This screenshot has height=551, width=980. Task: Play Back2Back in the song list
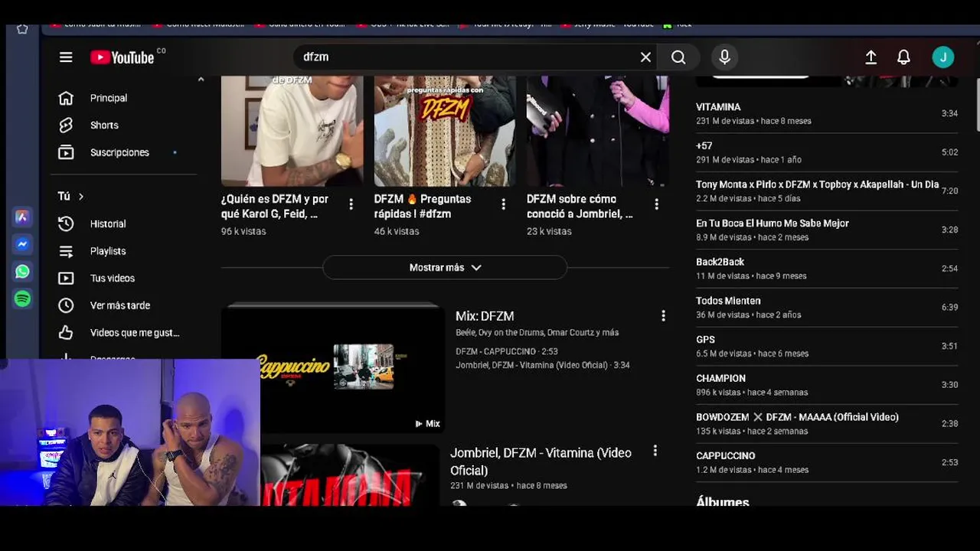(827, 269)
